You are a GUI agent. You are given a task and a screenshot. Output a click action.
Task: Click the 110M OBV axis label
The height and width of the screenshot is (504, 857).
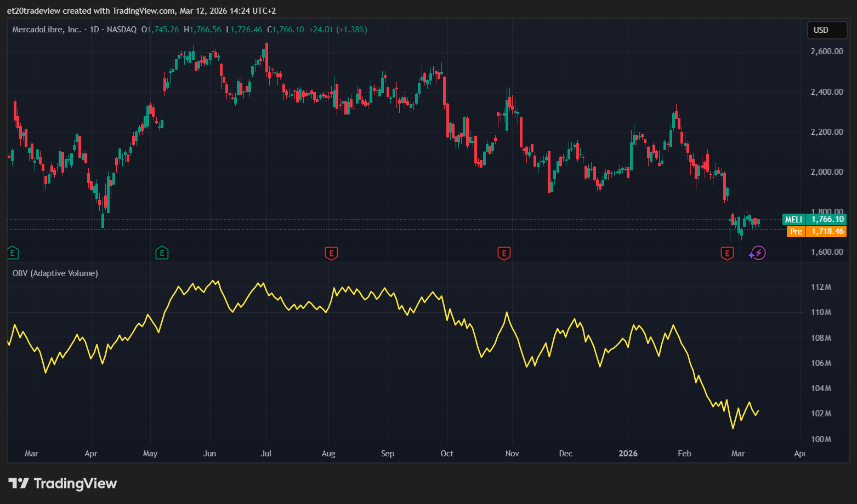point(821,312)
